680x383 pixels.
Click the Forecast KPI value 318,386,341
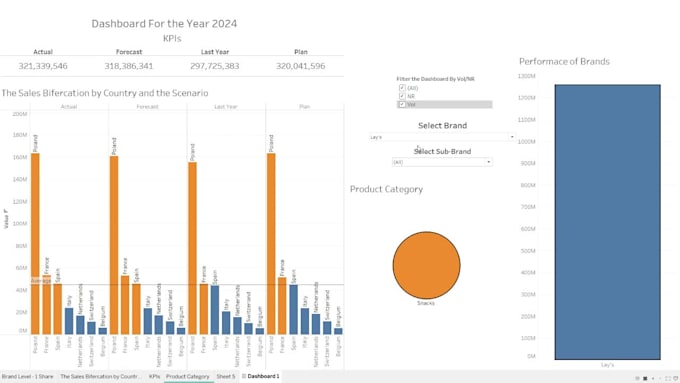click(129, 66)
